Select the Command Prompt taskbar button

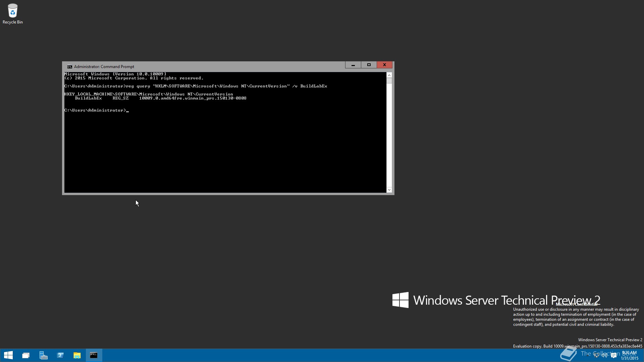pos(94,355)
